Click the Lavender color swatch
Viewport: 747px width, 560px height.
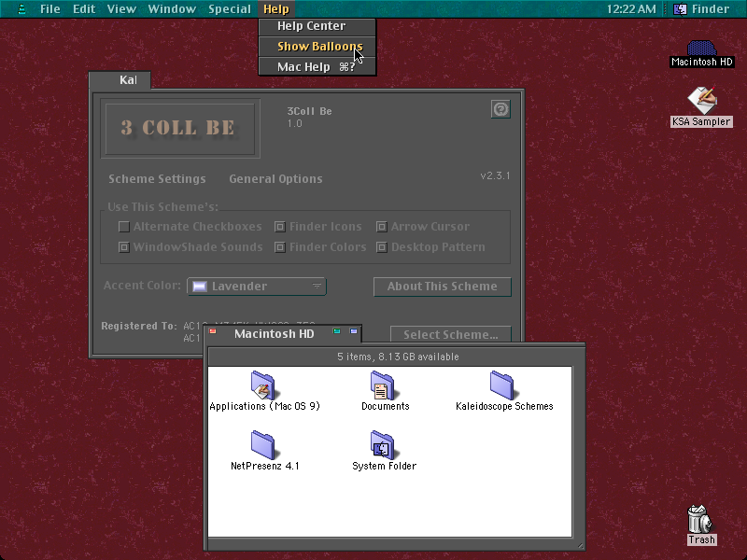click(x=199, y=287)
